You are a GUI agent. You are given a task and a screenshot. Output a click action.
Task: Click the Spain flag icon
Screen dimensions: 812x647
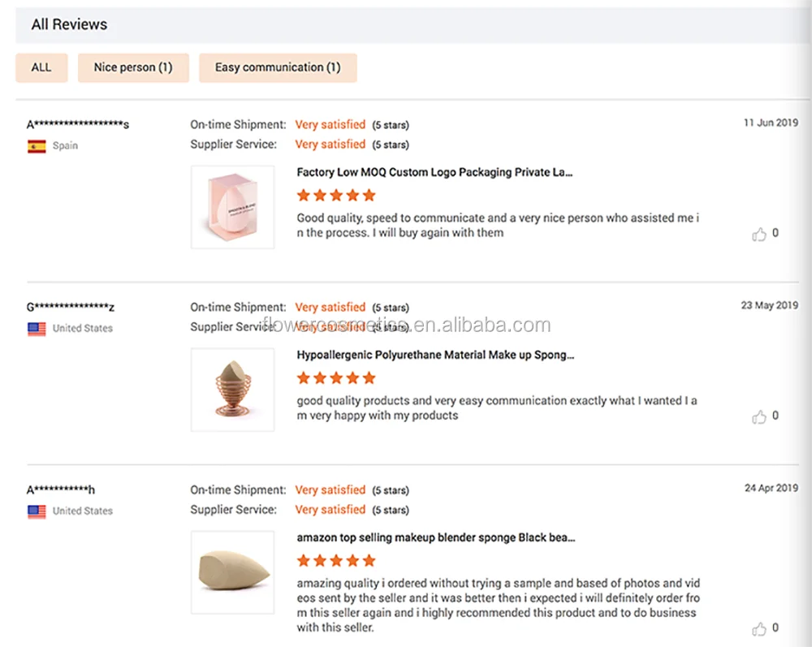pyautogui.click(x=37, y=146)
